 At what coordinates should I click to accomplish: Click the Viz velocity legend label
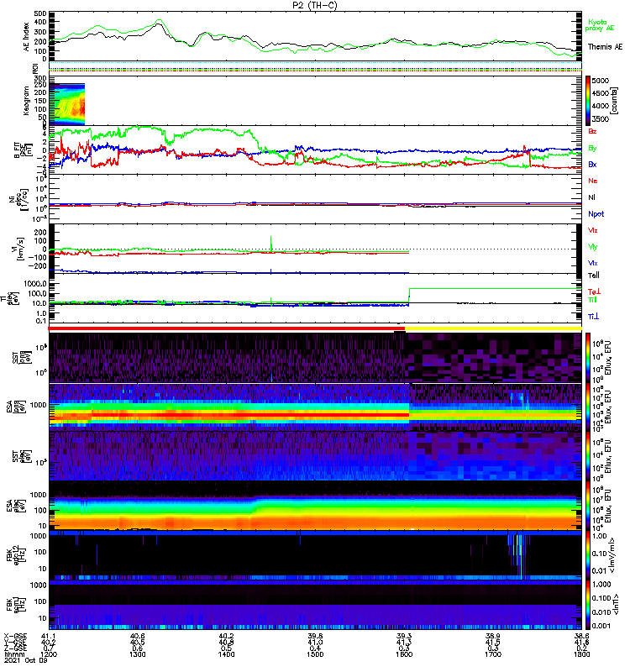pos(592,230)
